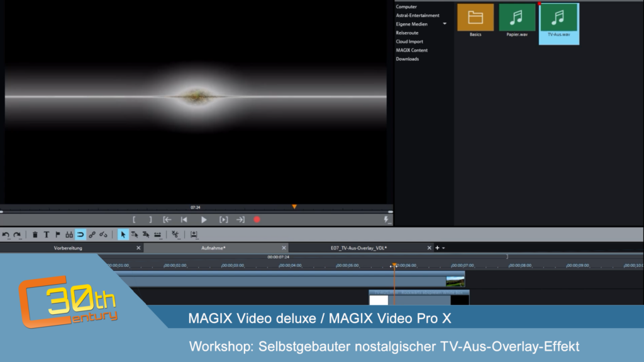
Task: Close the Vorbereitung tab
Action: point(138,248)
